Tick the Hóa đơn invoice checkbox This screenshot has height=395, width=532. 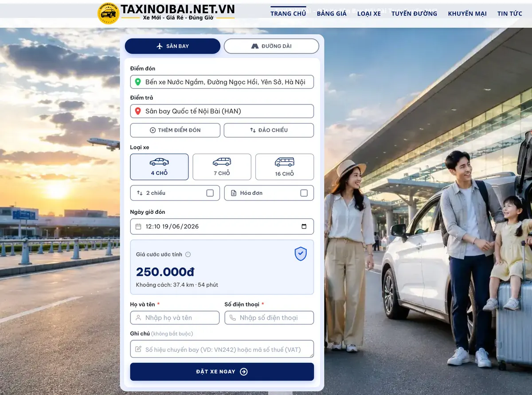pos(304,193)
